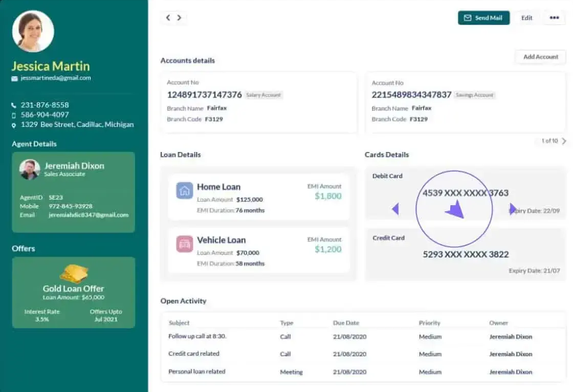
Task: Click the phone icon next to 231-876-8558
Action: (x=14, y=105)
